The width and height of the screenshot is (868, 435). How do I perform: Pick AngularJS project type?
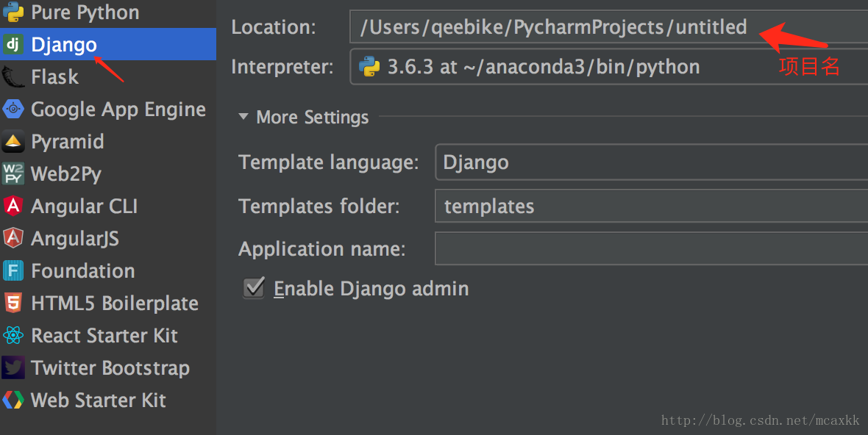[x=75, y=239]
